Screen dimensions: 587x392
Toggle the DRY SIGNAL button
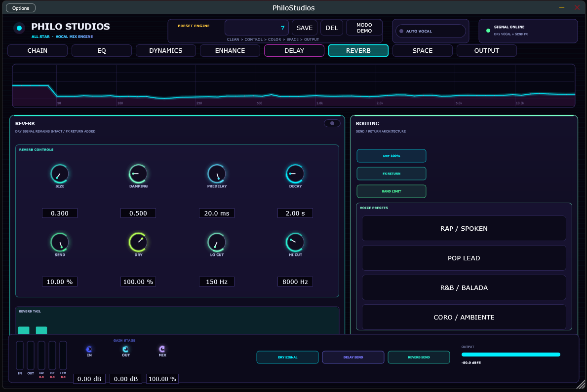(287, 357)
